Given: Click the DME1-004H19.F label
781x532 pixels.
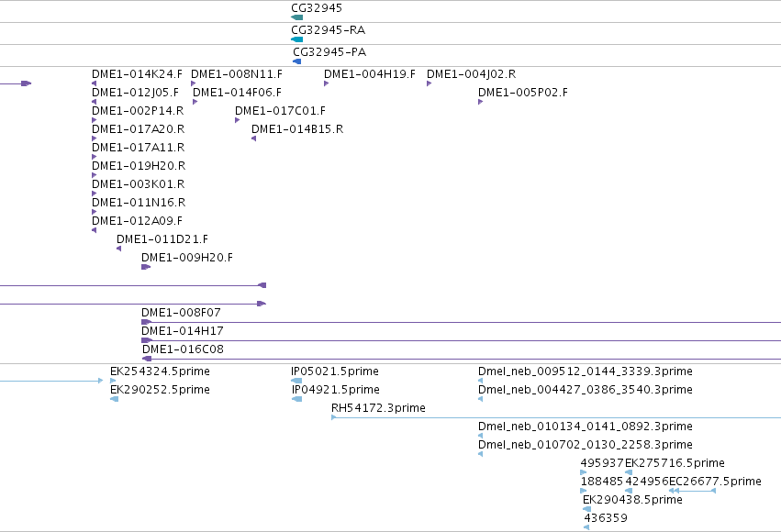Looking at the screenshot, I should click(x=370, y=74).
